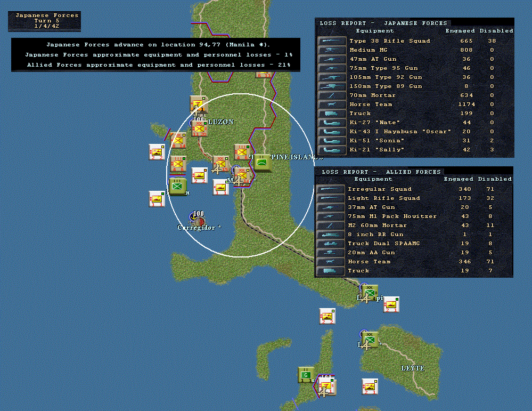This screenshot has height=411, width=532.
Task: Click Horse Team icon in Japanese loss report
Action: [x=332, y=104]
